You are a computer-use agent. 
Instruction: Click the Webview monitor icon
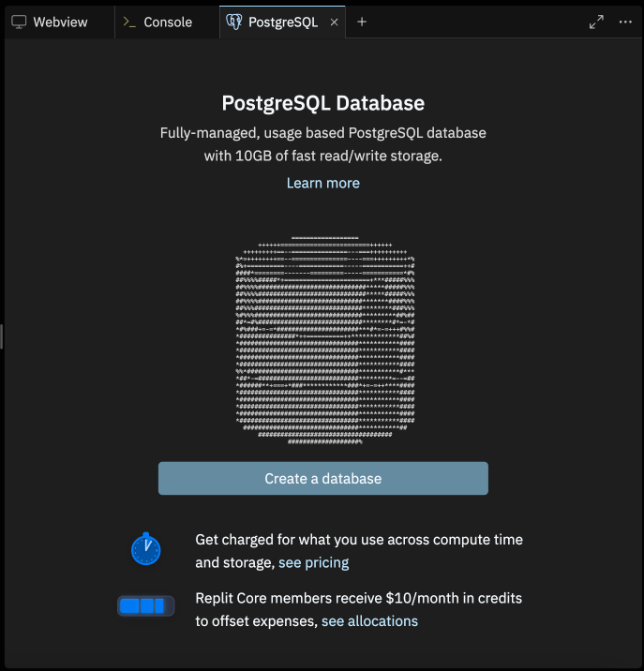pyautogui.click(x=19, y=22)
